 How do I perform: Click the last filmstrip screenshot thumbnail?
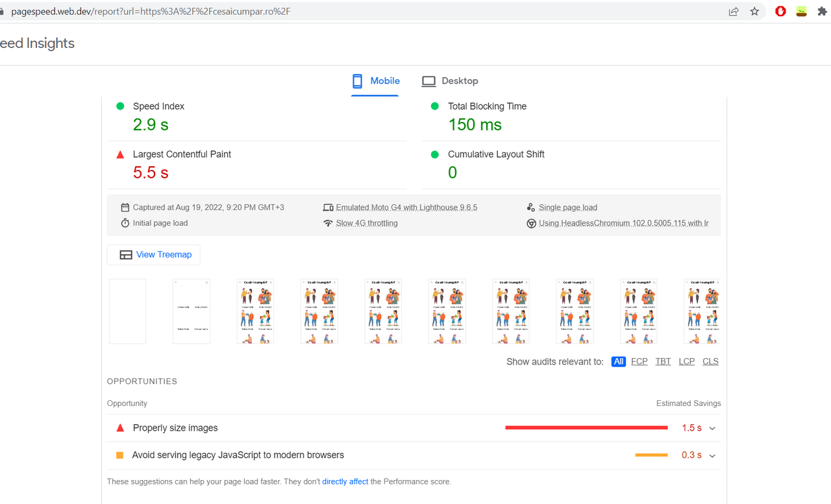(702, 311)
